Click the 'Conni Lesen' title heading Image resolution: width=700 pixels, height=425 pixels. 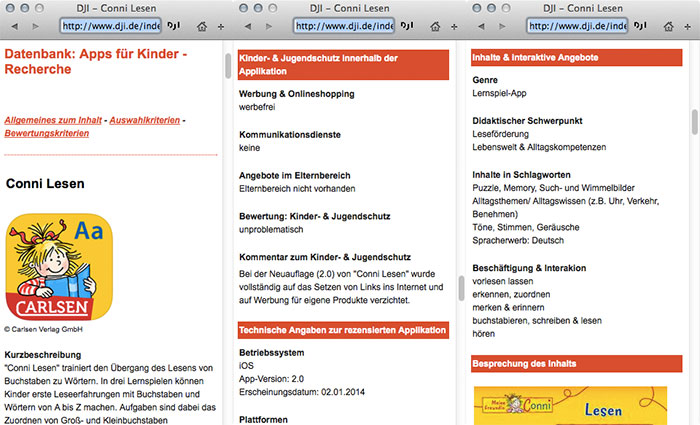coord(45,183)
